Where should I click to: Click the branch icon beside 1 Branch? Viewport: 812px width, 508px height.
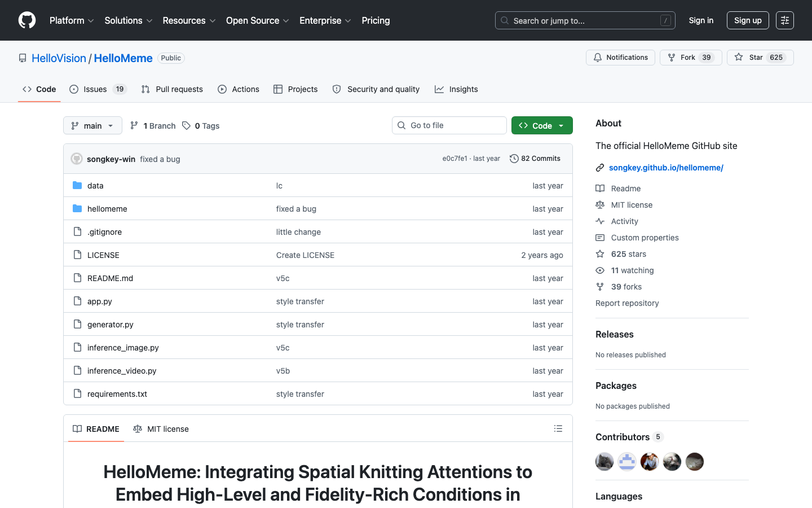(x=134, y=125)
